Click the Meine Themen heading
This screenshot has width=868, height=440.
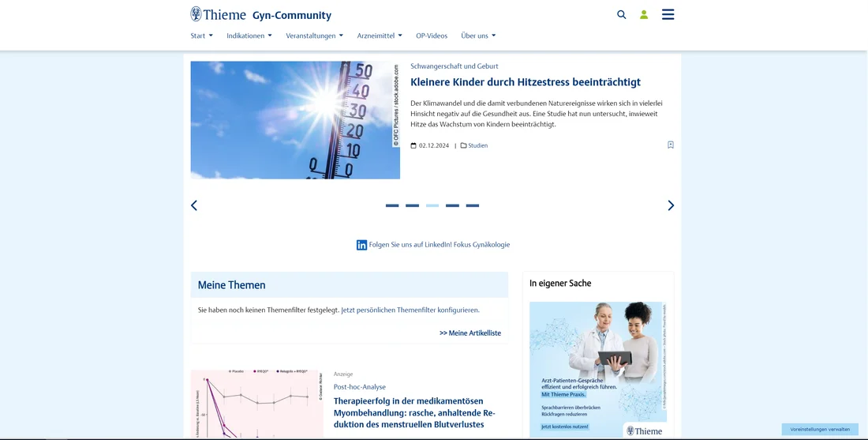click(x=231, y=285)
